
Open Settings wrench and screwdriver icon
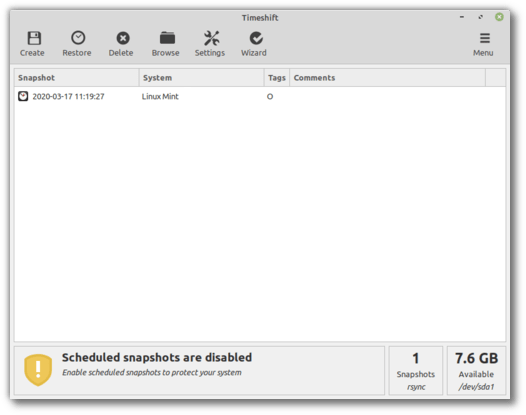pyautogui.click(x=211, y=38)
